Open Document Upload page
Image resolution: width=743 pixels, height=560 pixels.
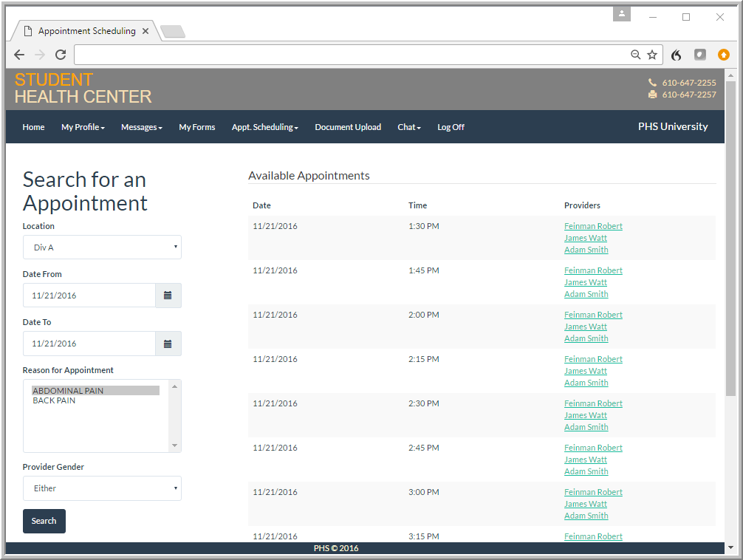click(348, 127)
